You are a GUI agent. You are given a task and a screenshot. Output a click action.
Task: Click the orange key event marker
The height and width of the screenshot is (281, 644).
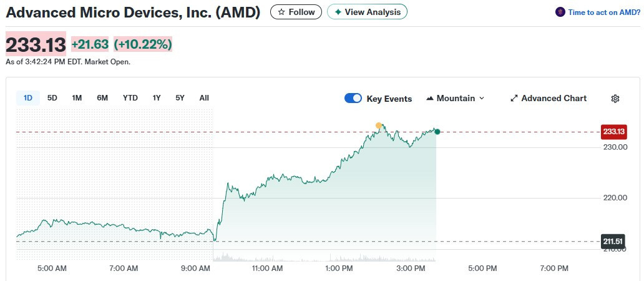379,126
